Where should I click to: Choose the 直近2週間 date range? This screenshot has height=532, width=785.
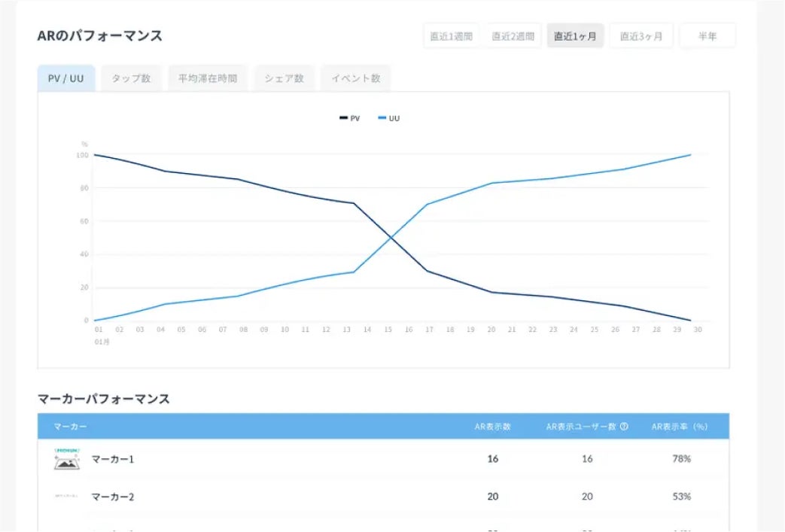(513, 36)
